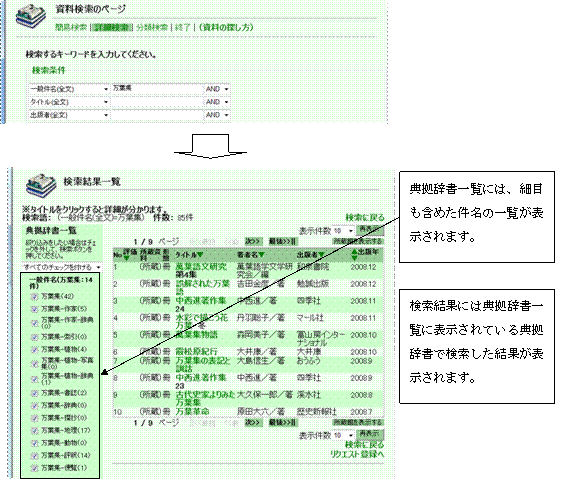Sort results by タイトル arrow icon

coord(200,255)
